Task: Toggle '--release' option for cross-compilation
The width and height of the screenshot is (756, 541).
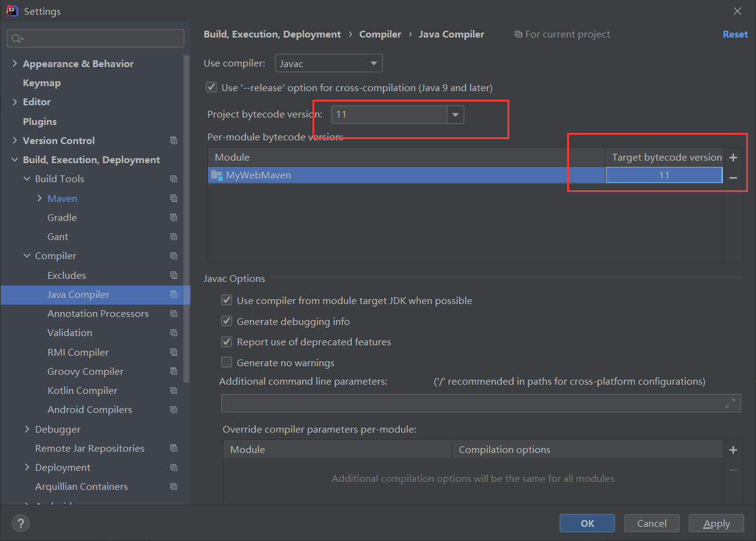Action: 212,87
